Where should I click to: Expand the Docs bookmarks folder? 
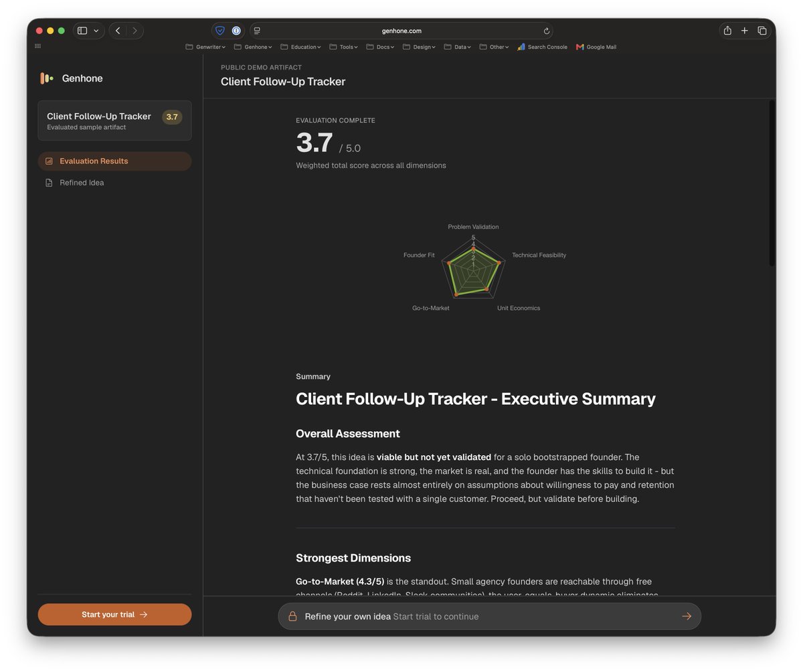380,47
